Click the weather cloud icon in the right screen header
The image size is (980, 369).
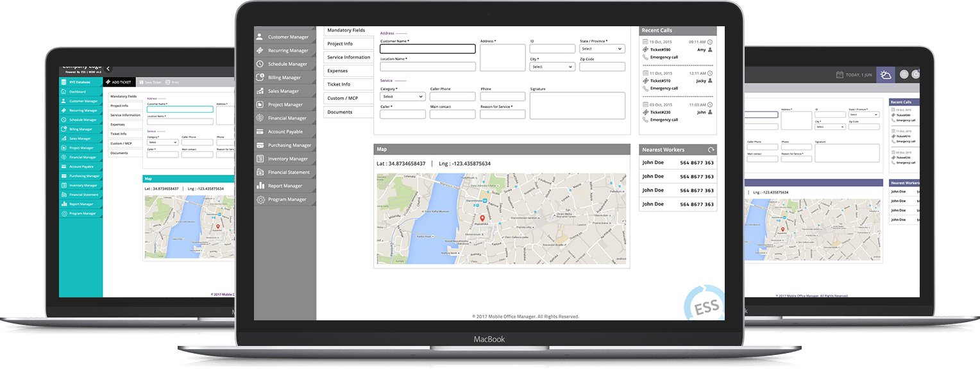point(886,75)
